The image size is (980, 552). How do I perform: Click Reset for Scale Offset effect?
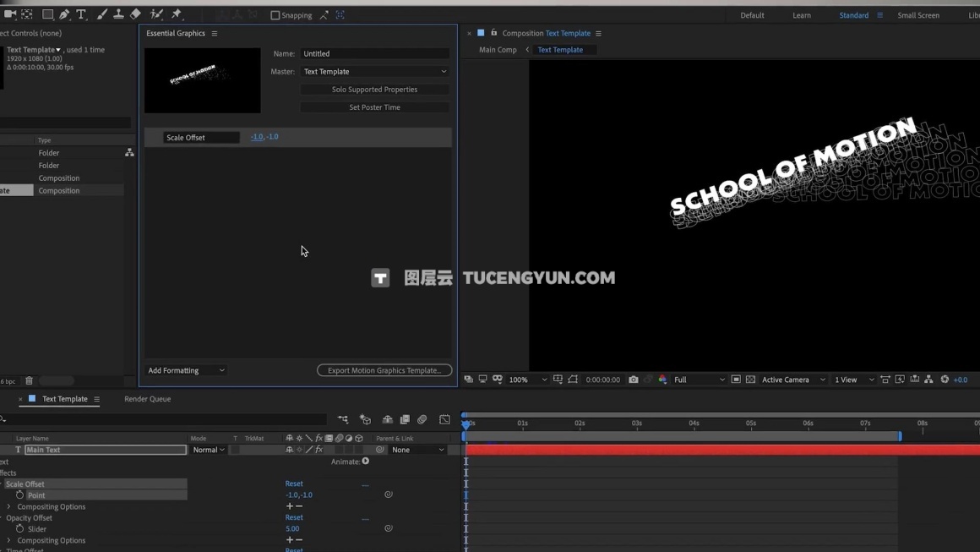pos(294,484)
